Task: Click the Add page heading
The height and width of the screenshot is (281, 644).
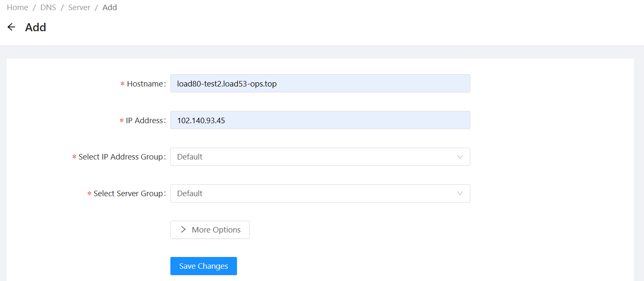Action: tap(35, 27)
